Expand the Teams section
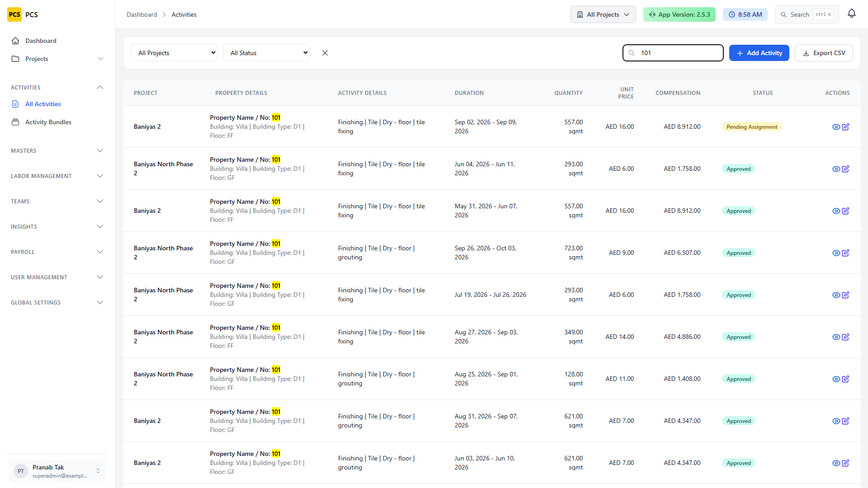The image size is (868, 488). tap(57, 201)
